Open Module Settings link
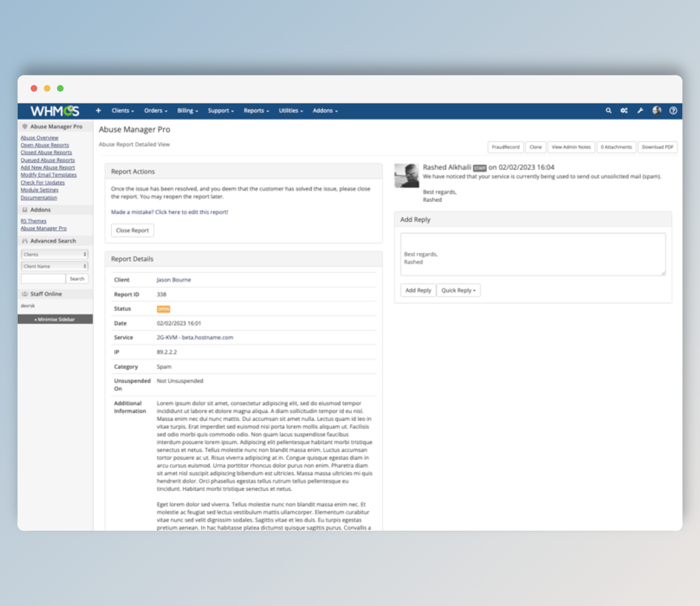Image resolution: width=700 pixels, height=606 pixels. point(39,190)
